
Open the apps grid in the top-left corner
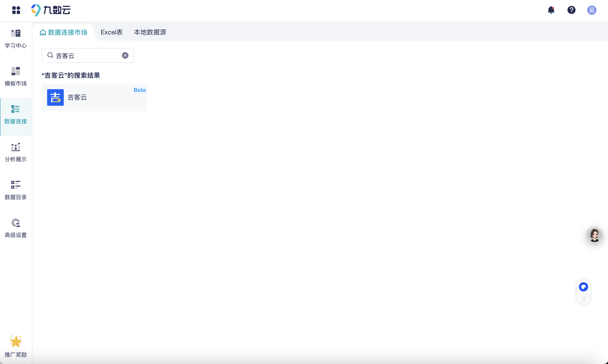(16, 10)
